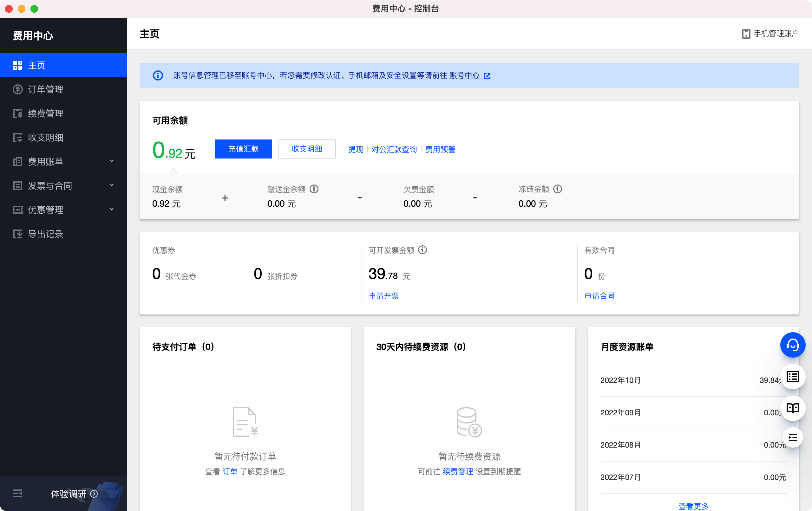Viewport: 812px width, 511px height.
Task: Click the info icon beside 赠送金余额
Action: point(314,189)
